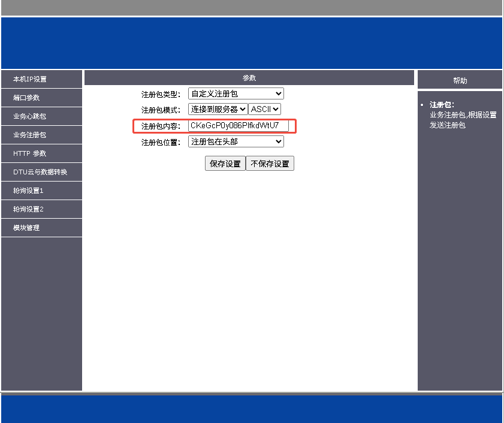
Task: Open the 注册包位置 dropdown
Action: 236,142
